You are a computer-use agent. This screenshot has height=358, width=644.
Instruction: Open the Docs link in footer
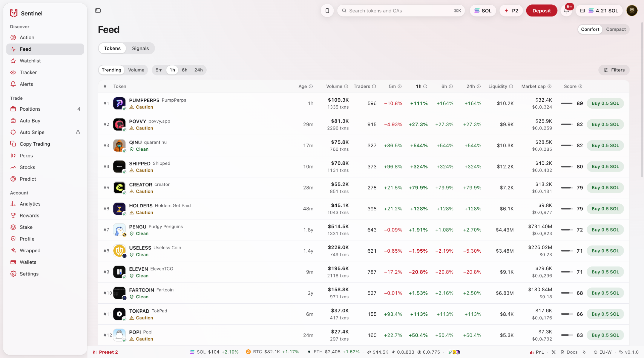[x=569, y=352]
